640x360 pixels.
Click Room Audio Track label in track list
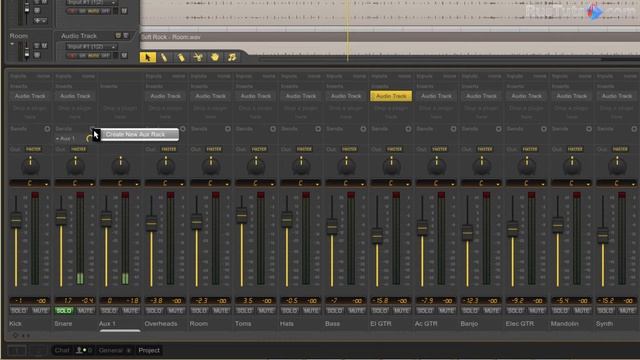click(79, 36)
